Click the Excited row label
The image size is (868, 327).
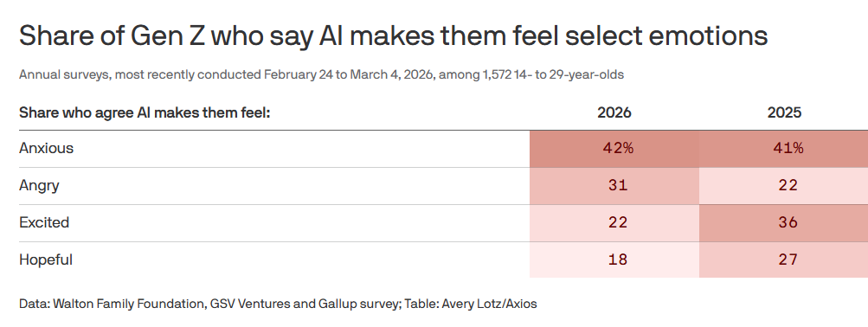[44, 222]
